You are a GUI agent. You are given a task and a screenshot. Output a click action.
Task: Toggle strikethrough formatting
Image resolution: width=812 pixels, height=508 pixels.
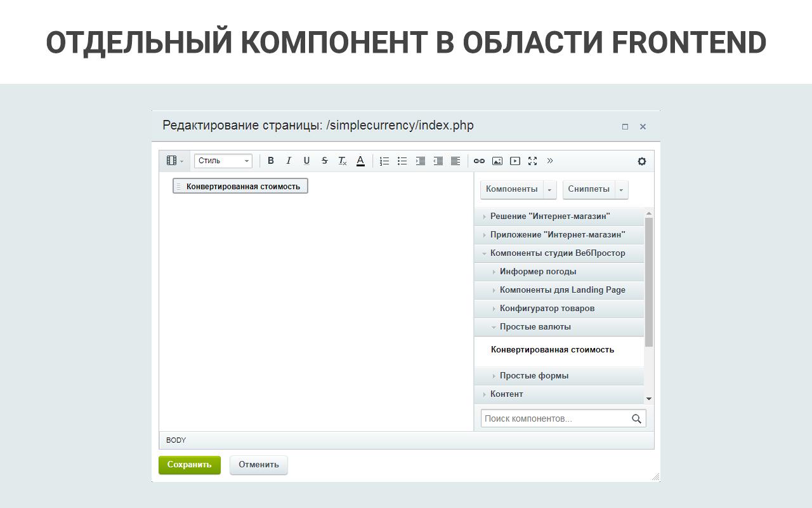(324, 161)
